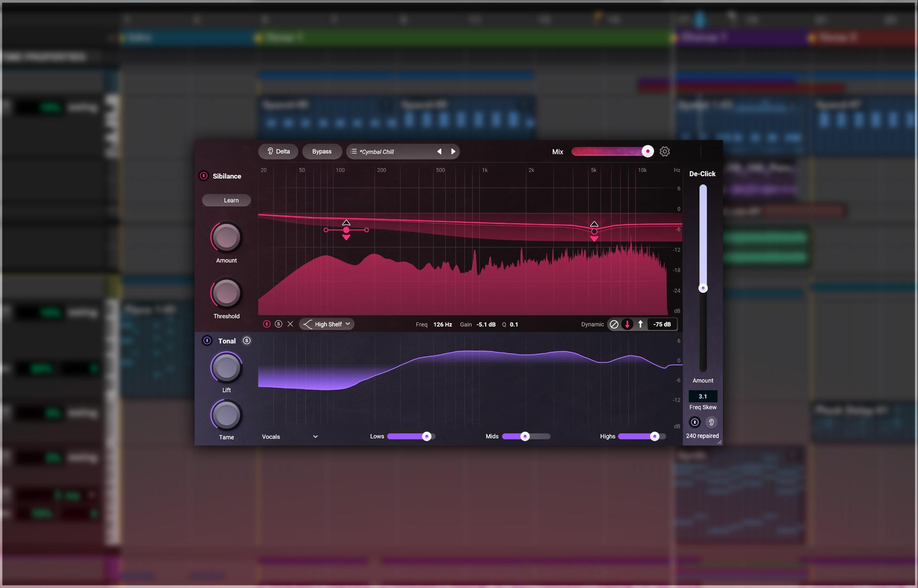Viewport: 918px width, 588px height.
Task: Select the *Cymbal Chill preset name
Action: [x=377, y=152]
